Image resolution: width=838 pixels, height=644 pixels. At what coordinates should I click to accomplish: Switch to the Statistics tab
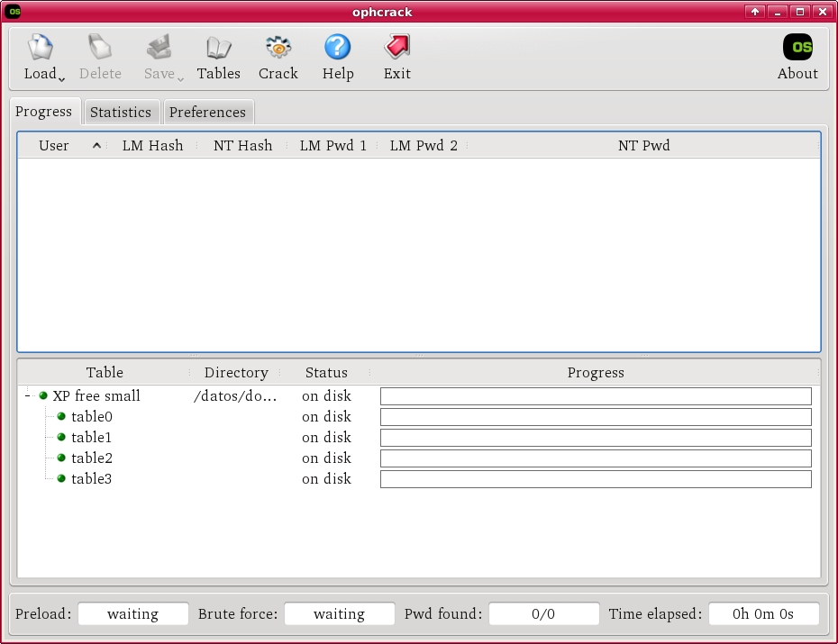(121, 113)
